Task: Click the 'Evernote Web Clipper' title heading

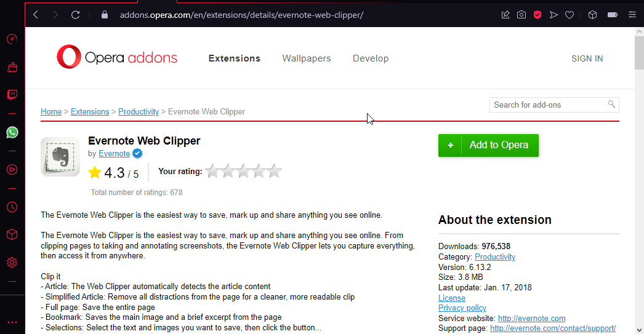Action: pyautogui.click(x=144, y=141)
